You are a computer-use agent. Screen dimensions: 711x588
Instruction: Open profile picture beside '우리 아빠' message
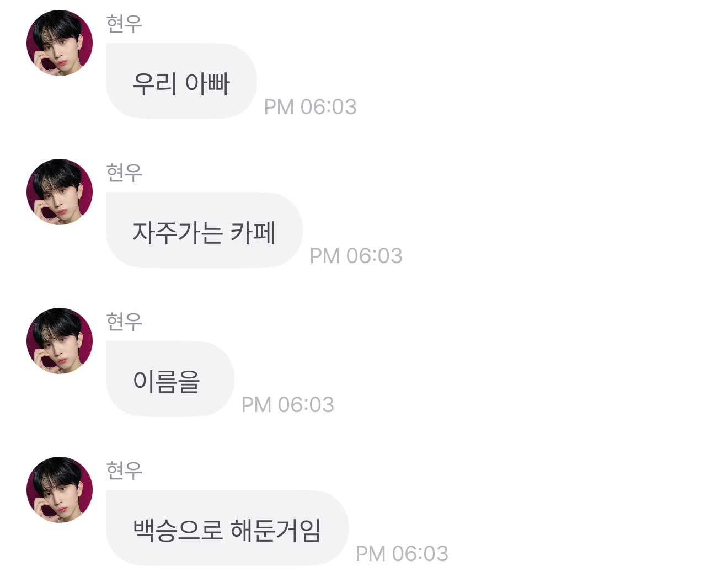point(60,43)
